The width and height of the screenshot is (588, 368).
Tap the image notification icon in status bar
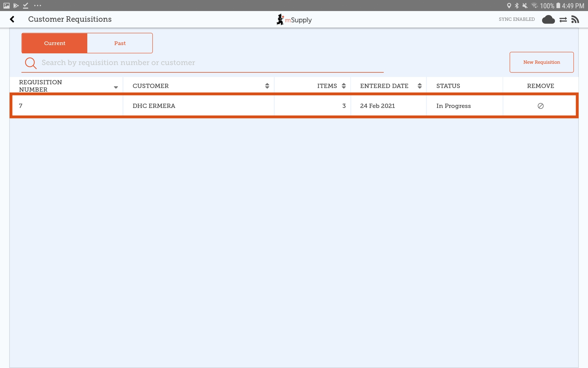click(x=6, y=6)
